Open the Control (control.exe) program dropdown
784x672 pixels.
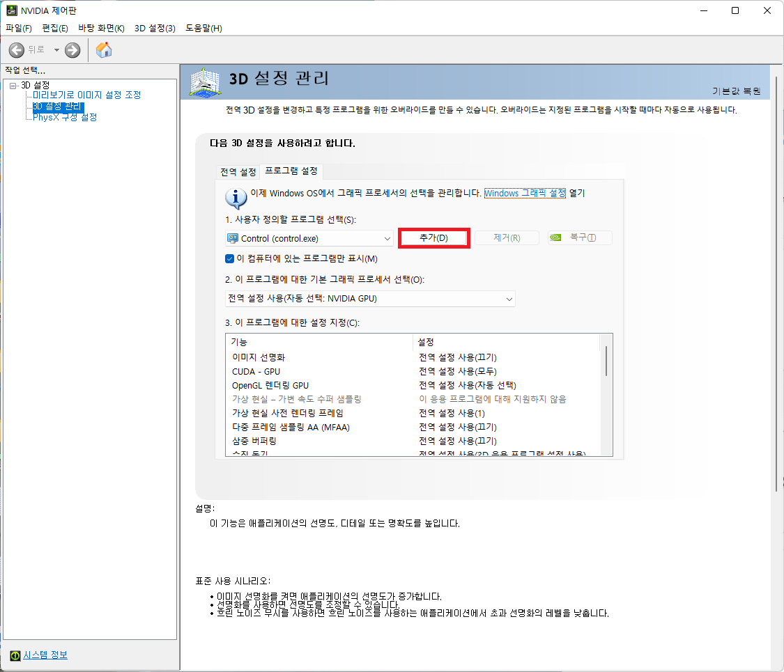pyautogui.click(x=309, y=239)
